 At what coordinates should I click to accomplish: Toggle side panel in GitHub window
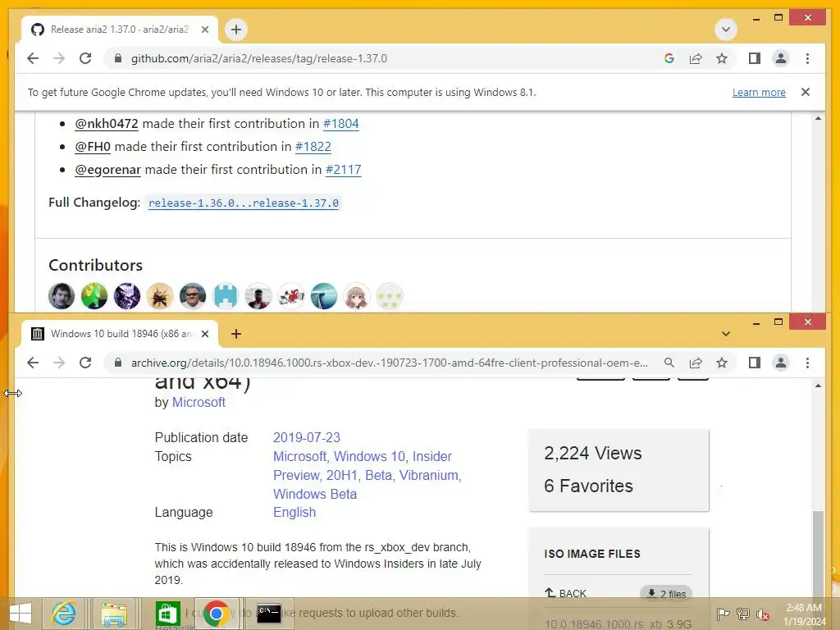pyautogui.click(x=755, y=58)
